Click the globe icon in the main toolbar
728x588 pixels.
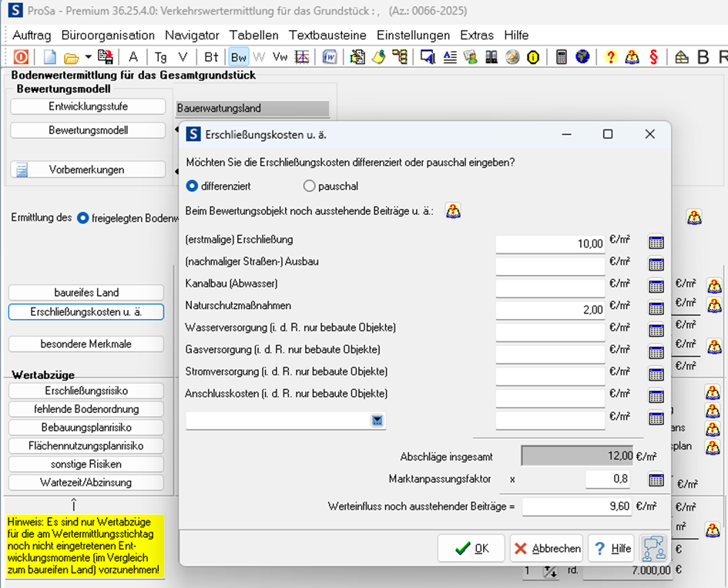point(582,57)
